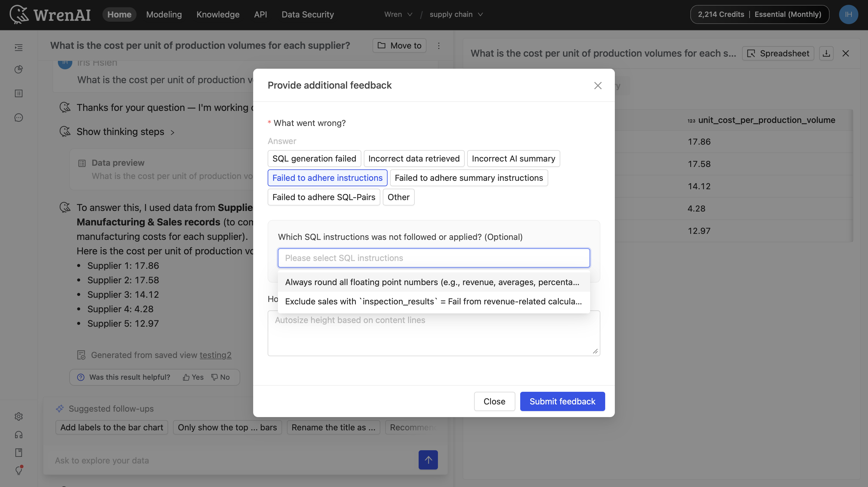Select the 'Incorrect data retrieved' feedback option
Image resolution: width=868 pixels, height=487 pixels.
coord(414,159)
